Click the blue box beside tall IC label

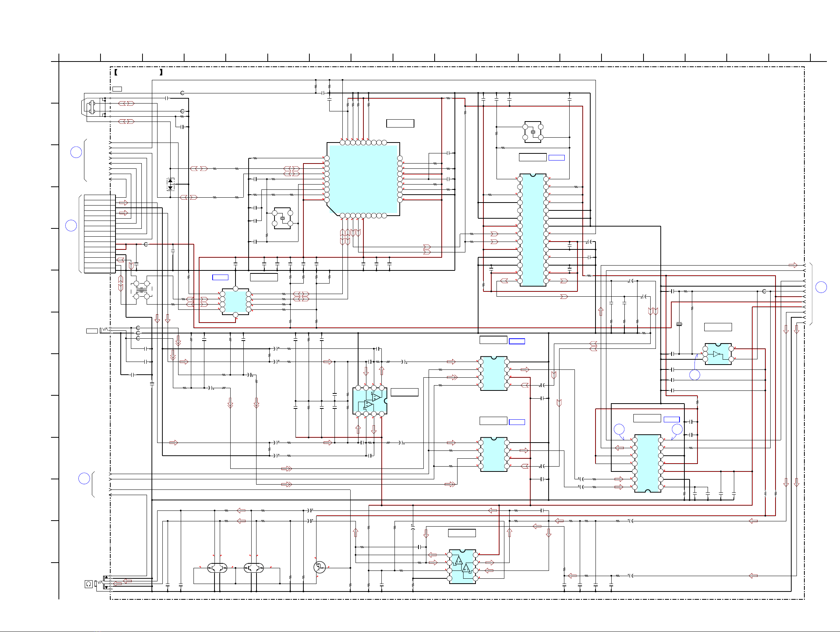[557, 158]
